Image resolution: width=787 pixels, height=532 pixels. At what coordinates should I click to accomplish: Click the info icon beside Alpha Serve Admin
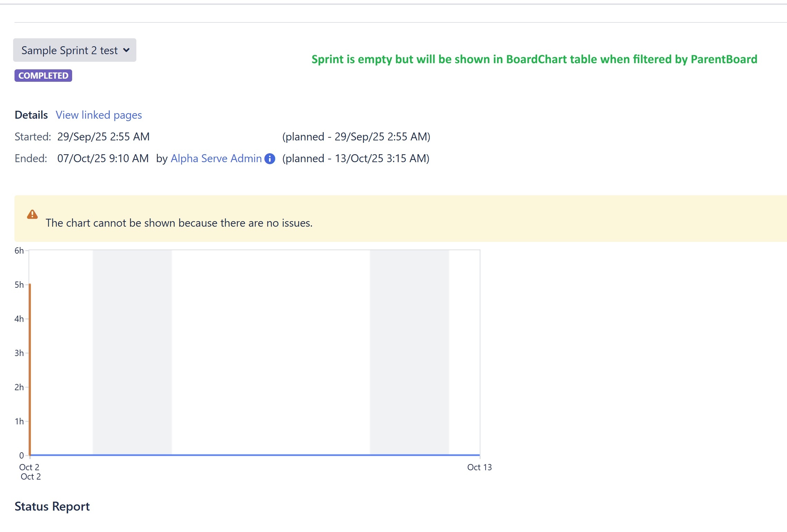tap(270, 159)
